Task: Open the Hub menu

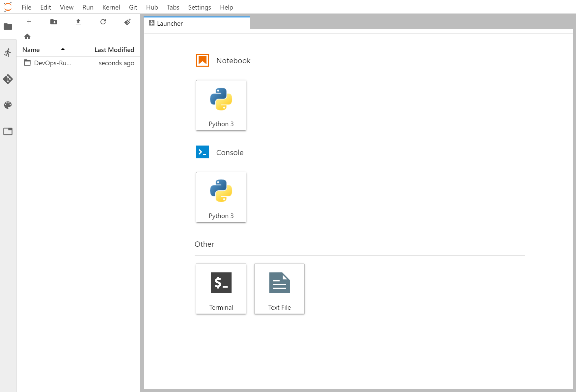Action: click(x=152, y=7)
